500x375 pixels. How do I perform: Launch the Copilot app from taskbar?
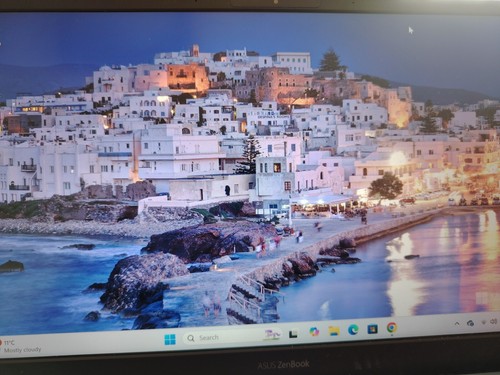click(x=314, y=332)
